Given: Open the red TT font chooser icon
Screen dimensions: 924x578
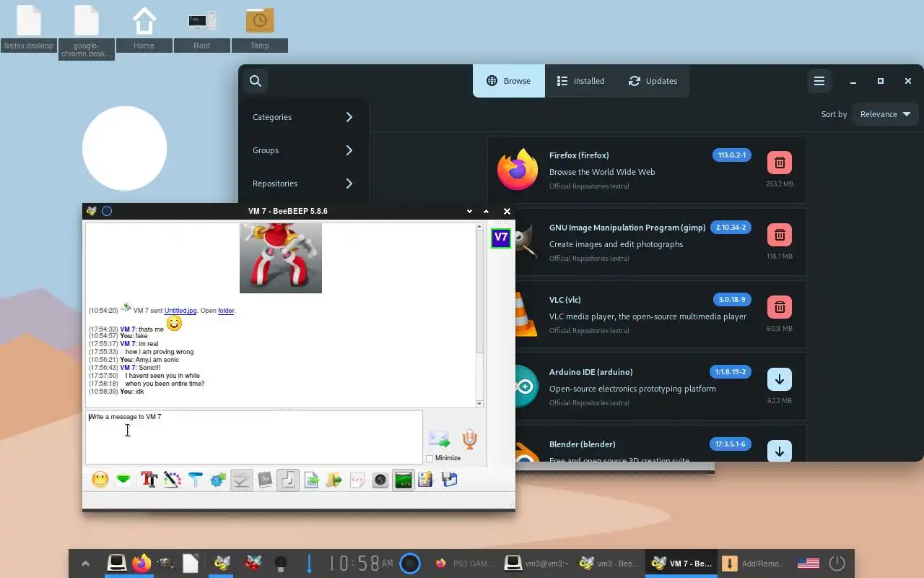Looking at the screenshot, I should [149, 480].
